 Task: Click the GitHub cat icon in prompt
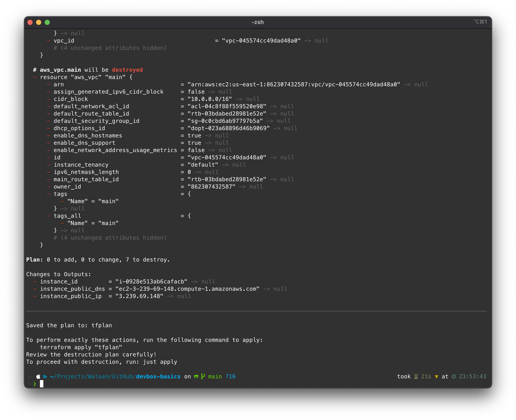pos(196,376)
